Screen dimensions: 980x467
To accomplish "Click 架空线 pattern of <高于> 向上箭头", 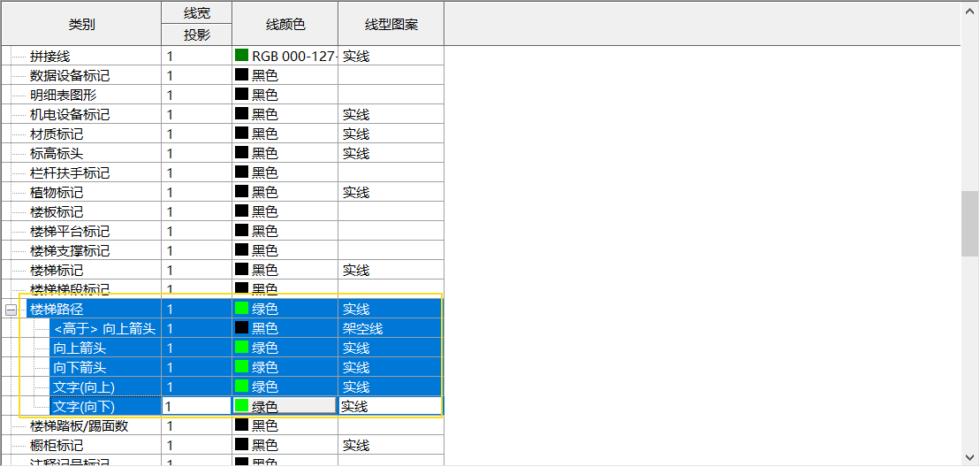I will [x=362, y=329].
